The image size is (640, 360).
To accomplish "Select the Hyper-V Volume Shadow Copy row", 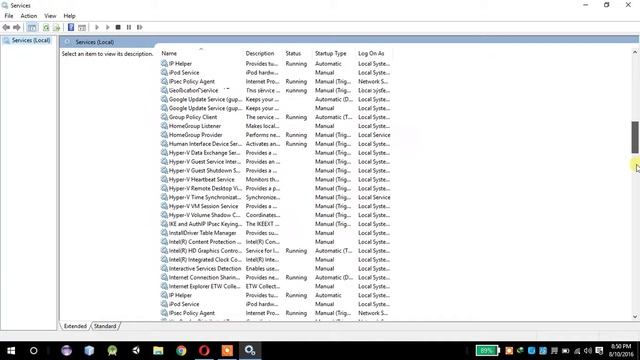I will 276,215.
